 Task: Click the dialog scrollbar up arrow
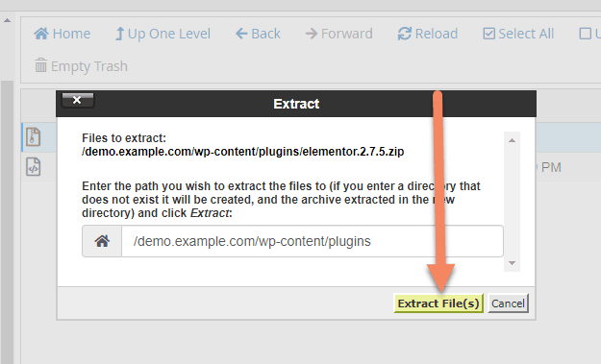[512, 140]
